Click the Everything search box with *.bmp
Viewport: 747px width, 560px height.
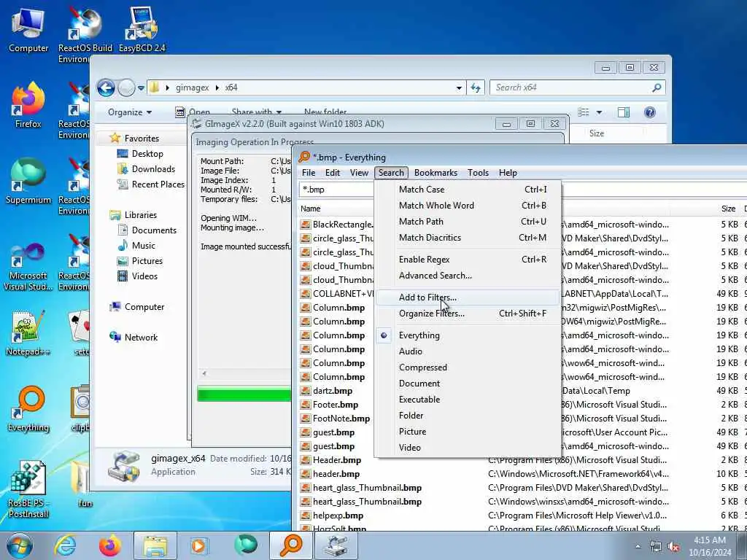coord(336,190)
